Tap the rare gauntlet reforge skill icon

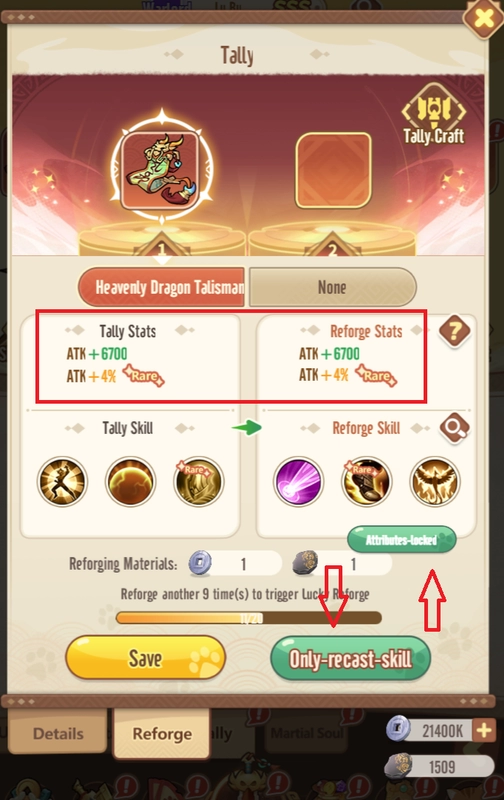point(366,481)
